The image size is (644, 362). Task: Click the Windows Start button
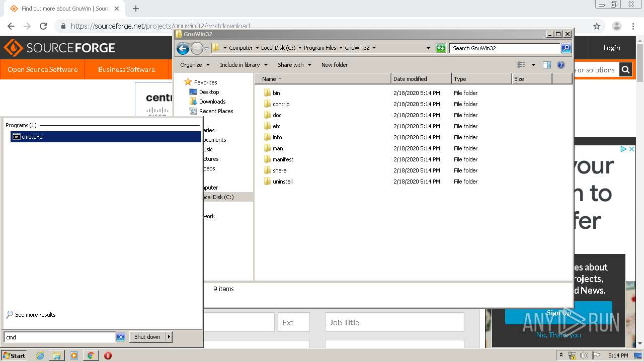pos(14,355)
